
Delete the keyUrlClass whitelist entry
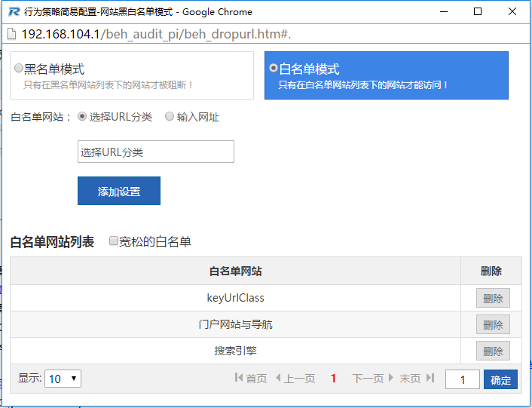[x=492, y=298]
